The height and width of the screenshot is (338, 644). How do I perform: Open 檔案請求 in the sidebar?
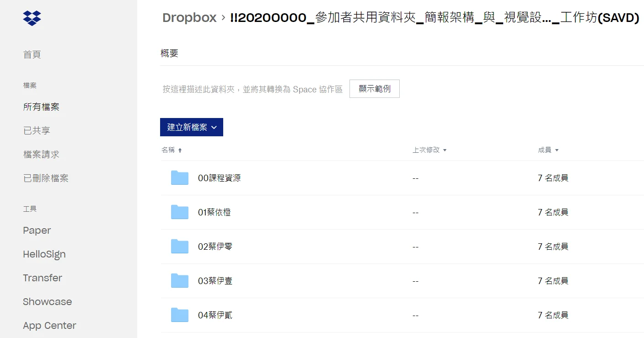click(41, 155)
